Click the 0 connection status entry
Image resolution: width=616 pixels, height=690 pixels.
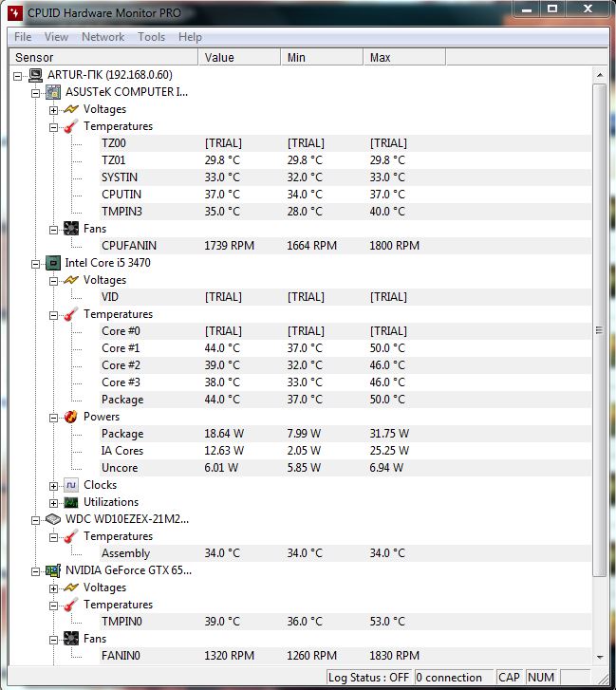click(454, 678)
